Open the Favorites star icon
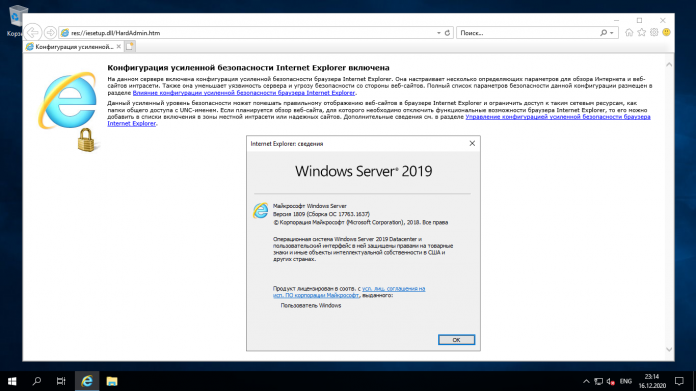This screenshot has height=391, width=696. pos(641,32)
